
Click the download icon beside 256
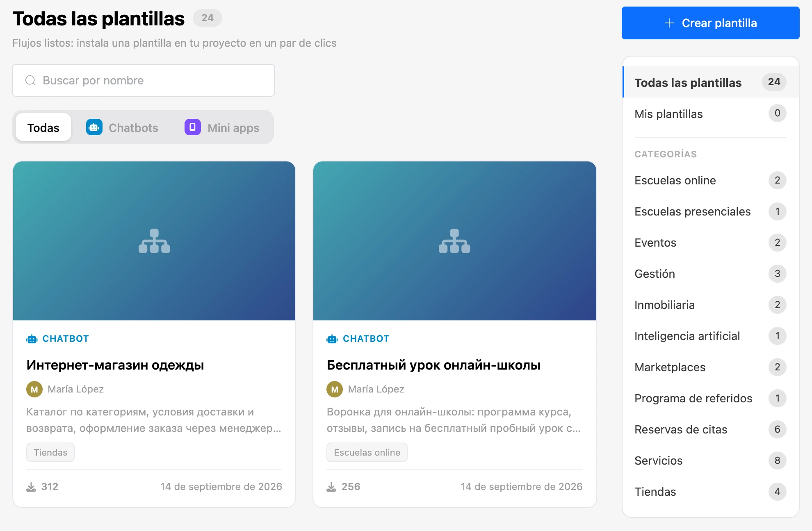click(331, 487)
